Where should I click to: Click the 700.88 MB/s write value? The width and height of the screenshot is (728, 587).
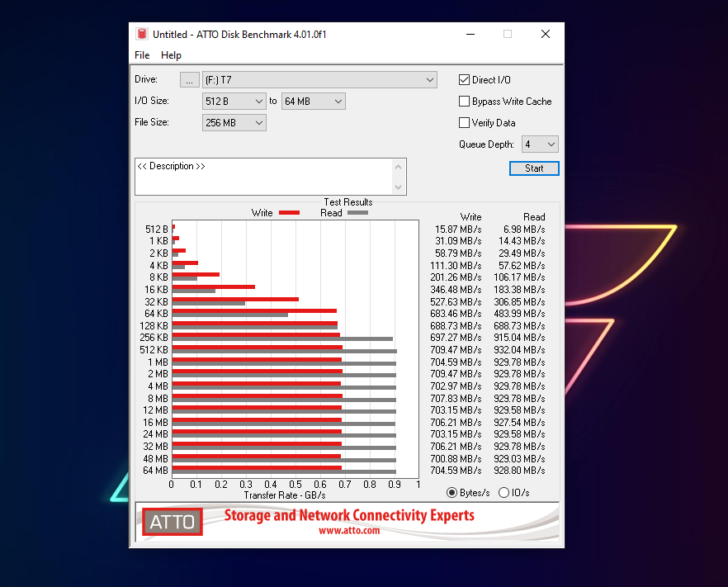coord(456,459)
